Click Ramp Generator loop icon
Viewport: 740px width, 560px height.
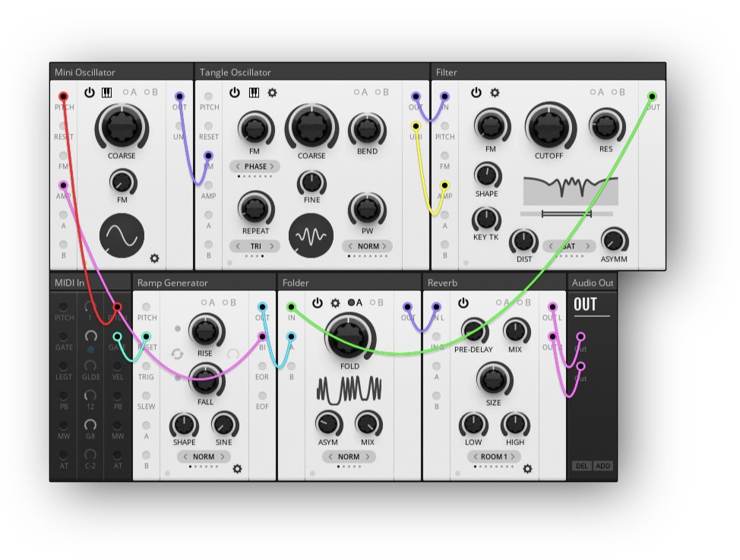[177, 353]
